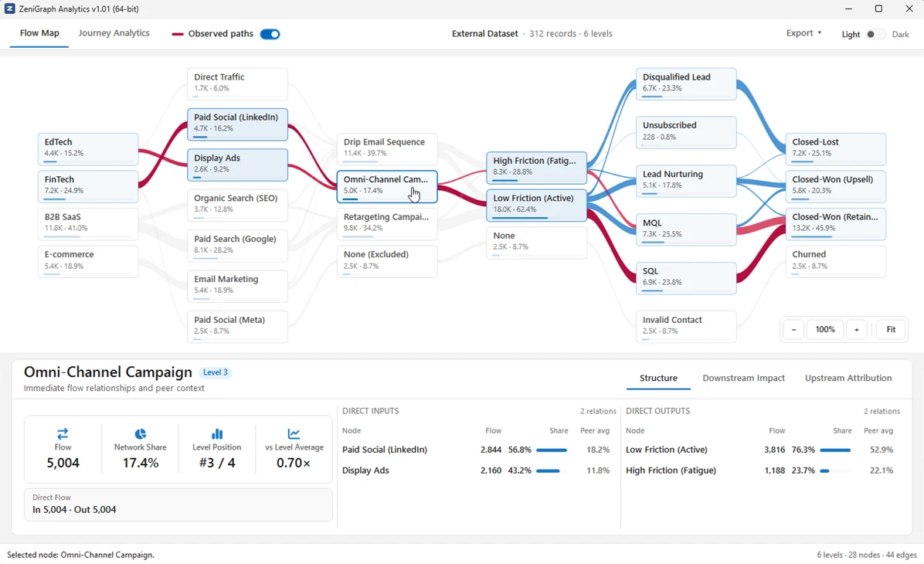Select the Paid Social (Meta) node
Screen dimensions: 924x564
coord(237,326)
